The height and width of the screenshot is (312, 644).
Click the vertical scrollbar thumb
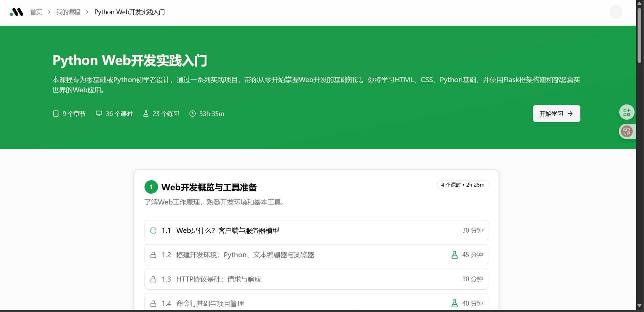pos(639,35)
